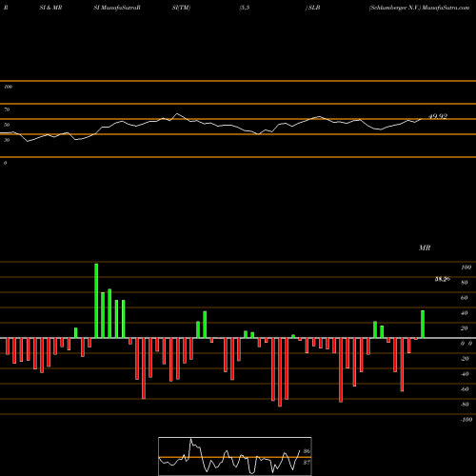Click the -100 label on the MR scale
476x476 pixels.
466,420
